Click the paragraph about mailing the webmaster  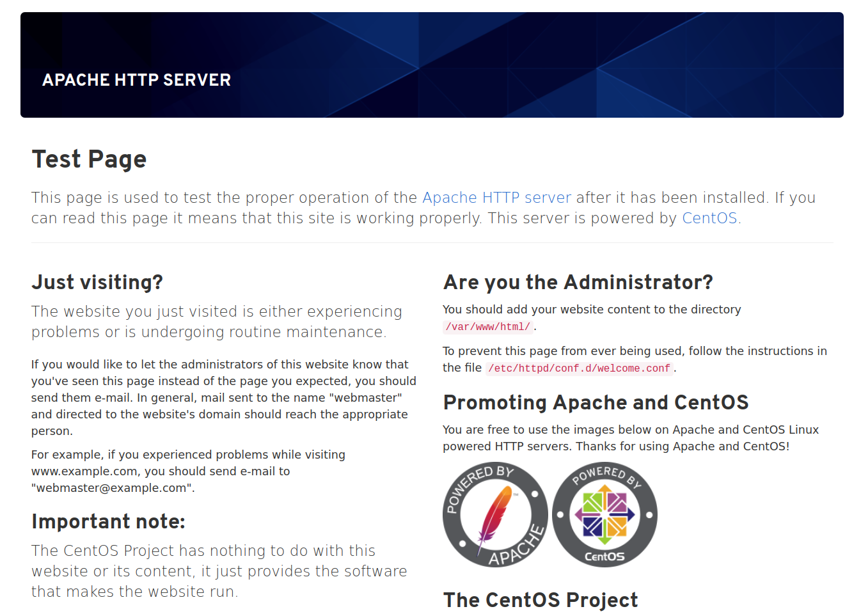pos(223,397)
